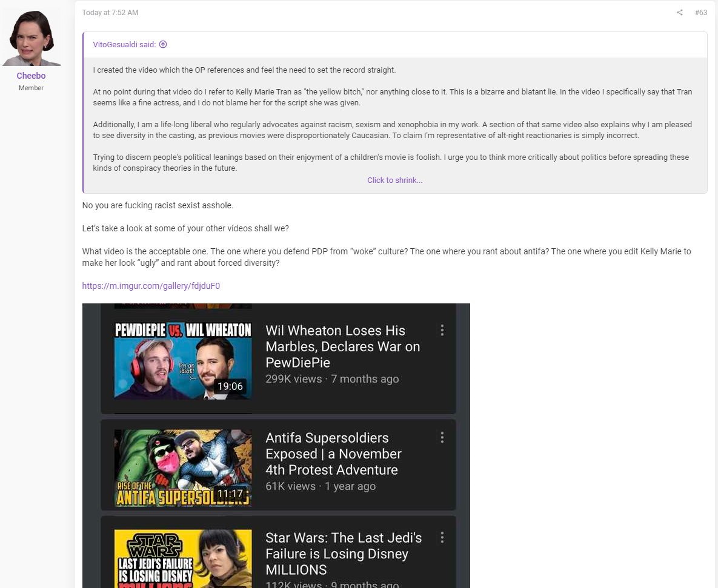718x588 pixels.
Task: Open permalink for post #63
Action: [x=700, y=12]
